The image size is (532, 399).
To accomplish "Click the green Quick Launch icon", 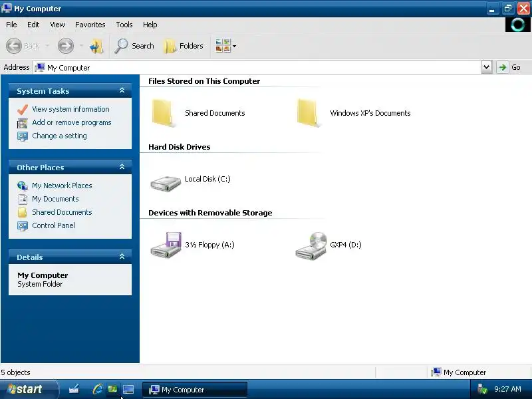I will (112, 389).
